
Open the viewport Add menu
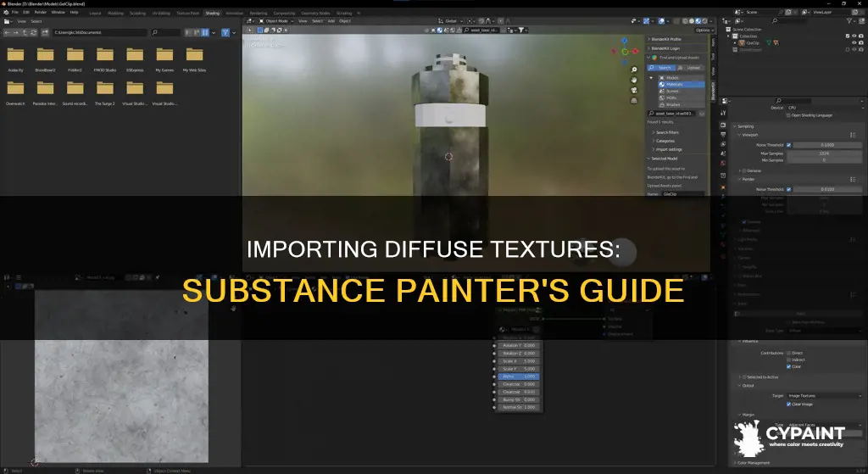pos(331,21)
